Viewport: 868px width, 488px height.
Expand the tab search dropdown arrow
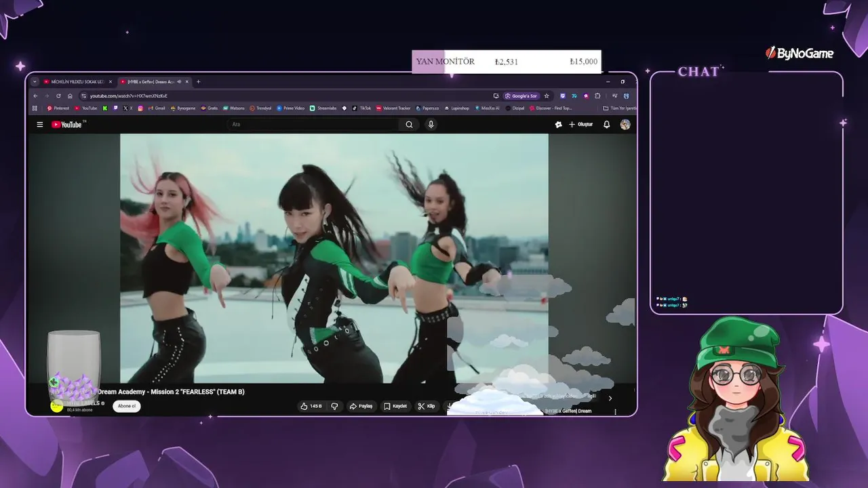[35, 82]
